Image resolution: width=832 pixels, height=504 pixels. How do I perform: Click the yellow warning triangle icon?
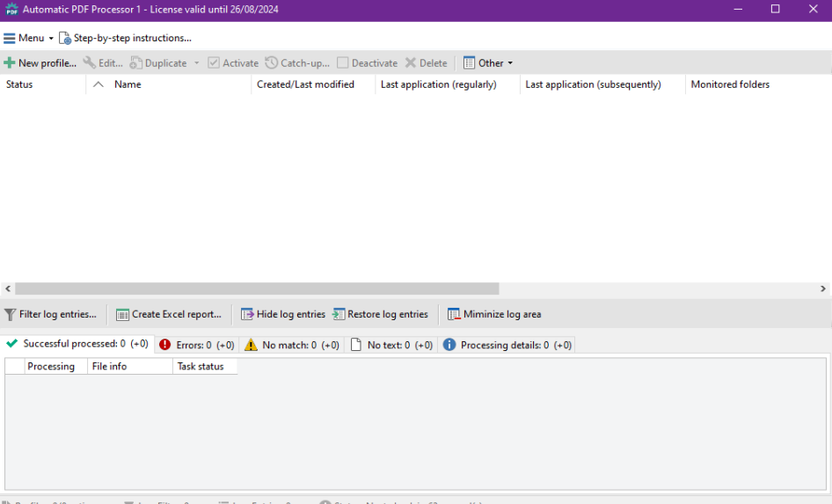click(x=251, y=345)
